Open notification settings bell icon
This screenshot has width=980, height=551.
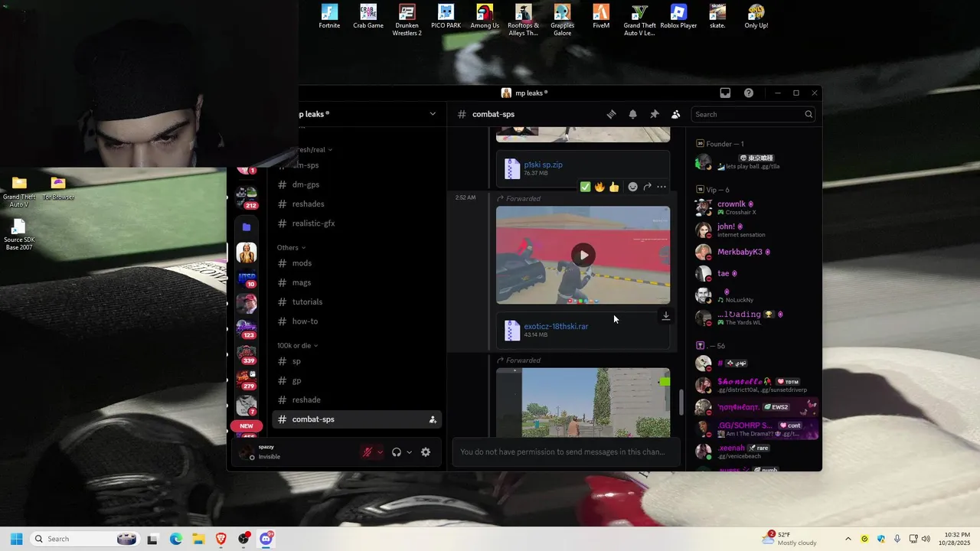[x=632, y=114]
